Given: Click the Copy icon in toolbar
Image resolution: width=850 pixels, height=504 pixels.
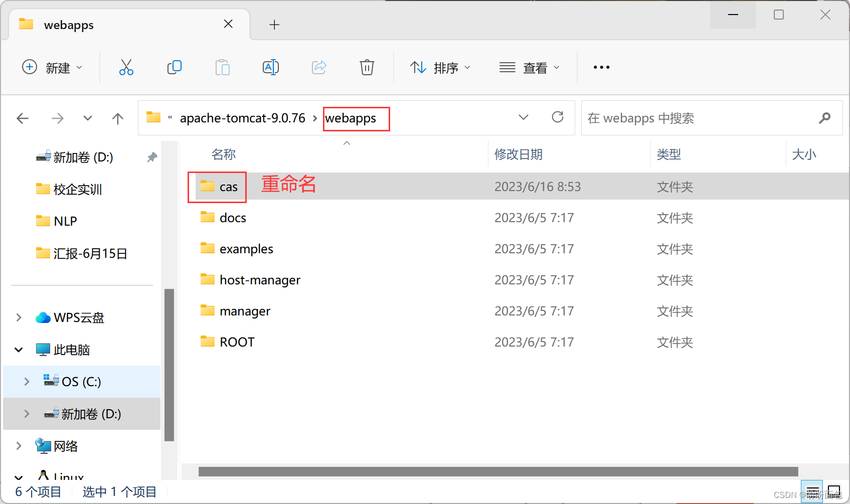Looking at the screenshot, I should point(174,67).
